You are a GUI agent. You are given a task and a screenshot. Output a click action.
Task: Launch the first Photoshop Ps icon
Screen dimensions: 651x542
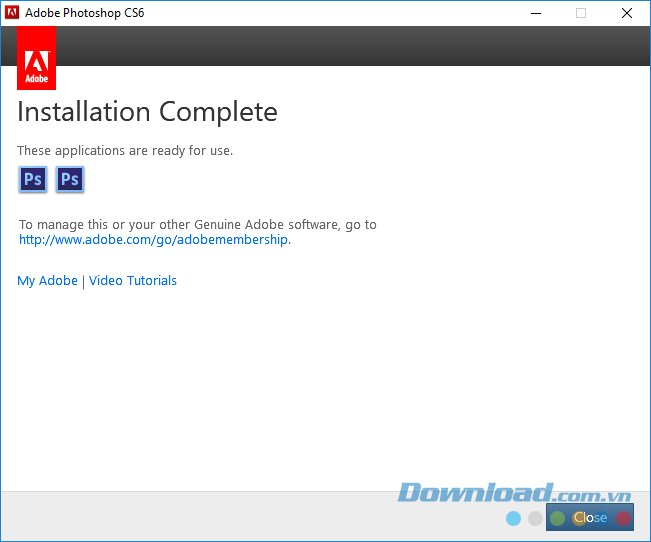33,179
